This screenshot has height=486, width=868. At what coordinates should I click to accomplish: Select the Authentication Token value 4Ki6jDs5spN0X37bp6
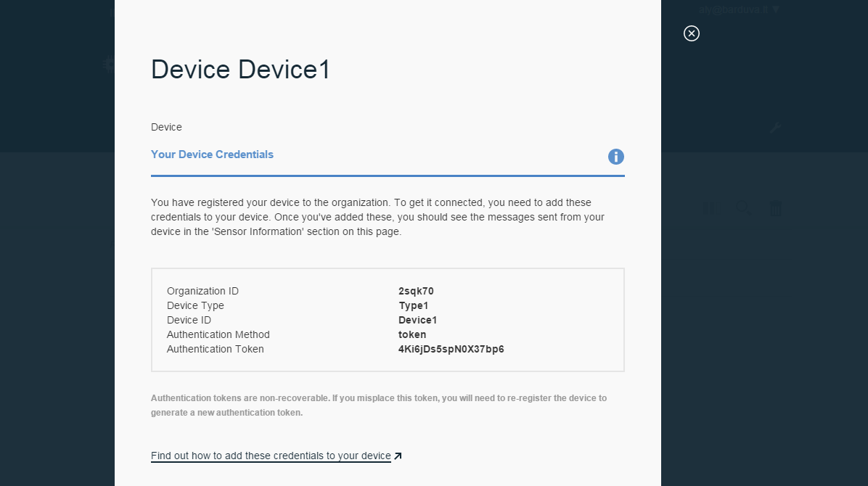[451, 349]
